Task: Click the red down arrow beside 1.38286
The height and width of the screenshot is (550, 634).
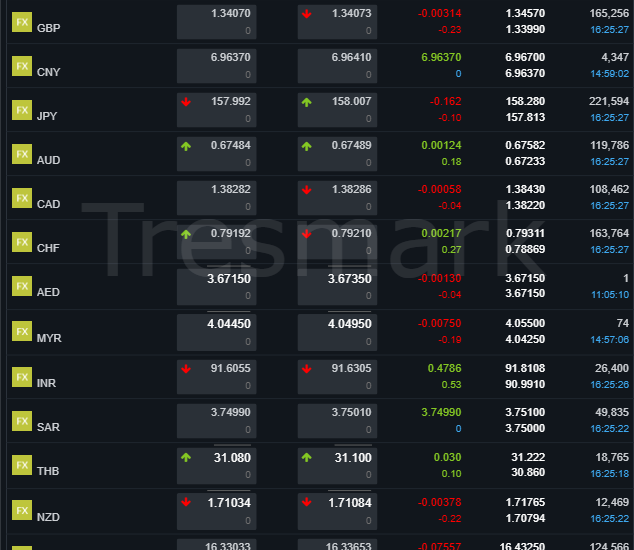Action: click(306, 190)
